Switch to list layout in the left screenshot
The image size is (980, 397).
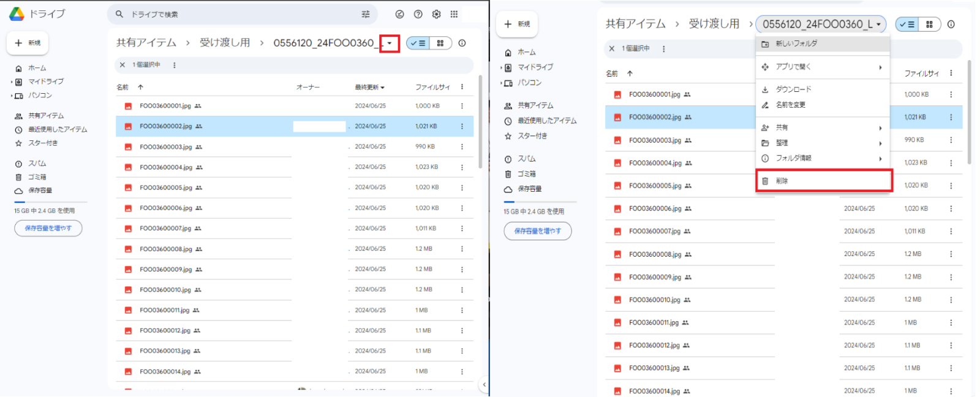tap(418, 43)
